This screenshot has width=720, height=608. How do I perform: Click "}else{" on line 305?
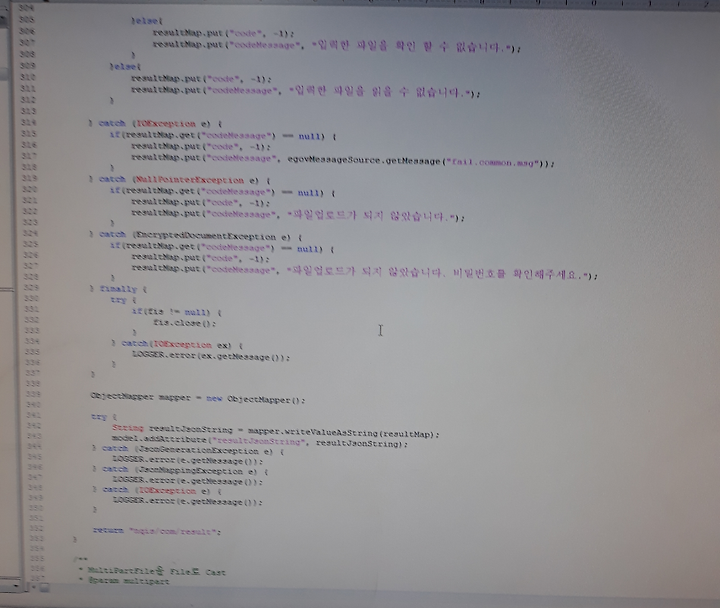tap(147, 21)
